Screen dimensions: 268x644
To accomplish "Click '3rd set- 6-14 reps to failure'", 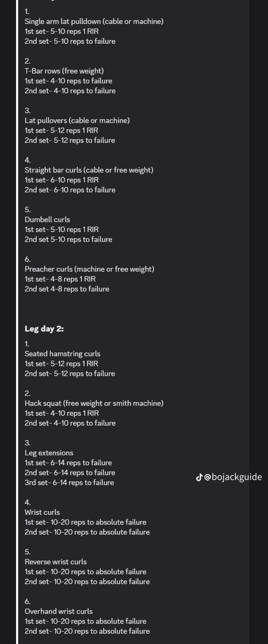I will click(x=69, y=483).
